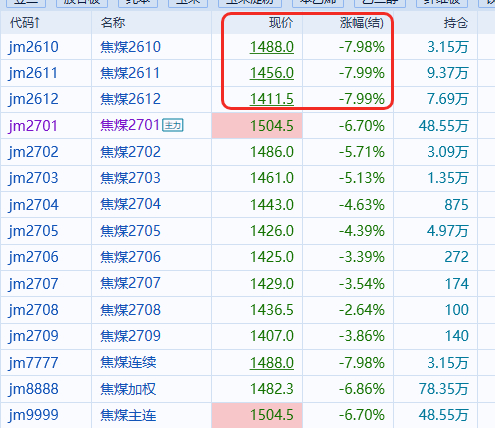Select contract code jm2610

pyautogui.click(x=33, y=47)
